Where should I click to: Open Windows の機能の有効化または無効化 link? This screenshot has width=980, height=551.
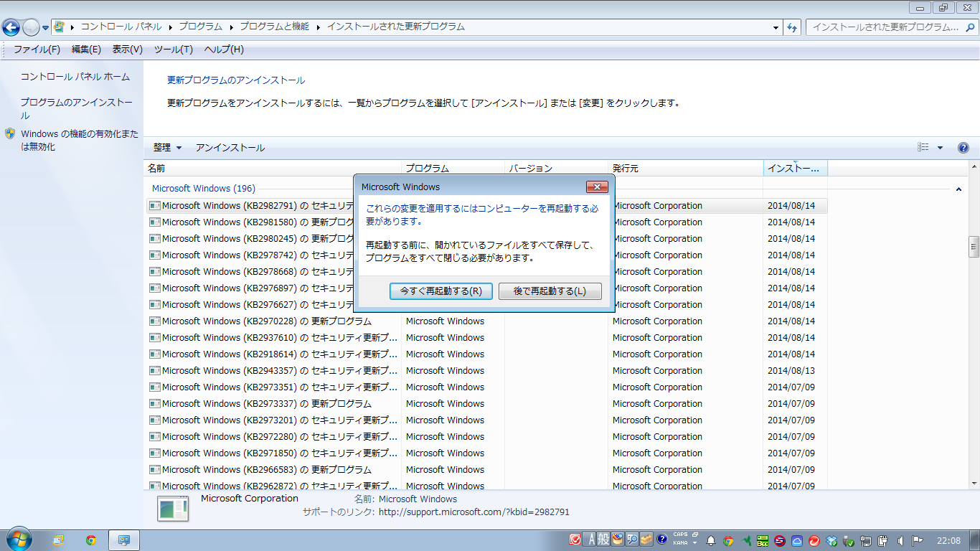coord(79,141)
